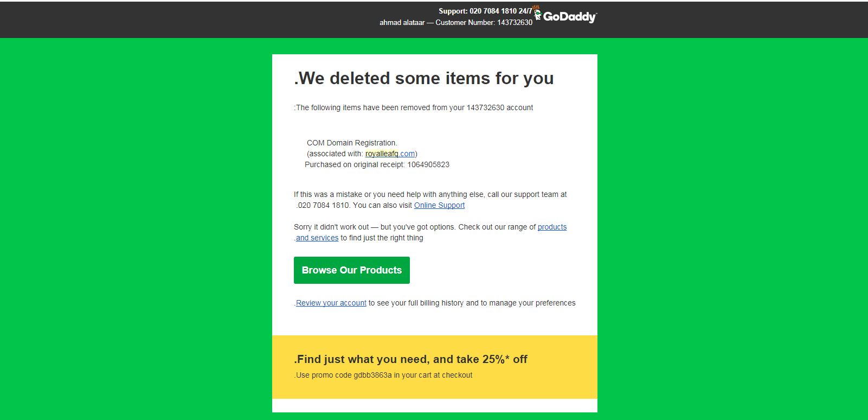Click the account number in the removed items sentence

coord(485,107)
